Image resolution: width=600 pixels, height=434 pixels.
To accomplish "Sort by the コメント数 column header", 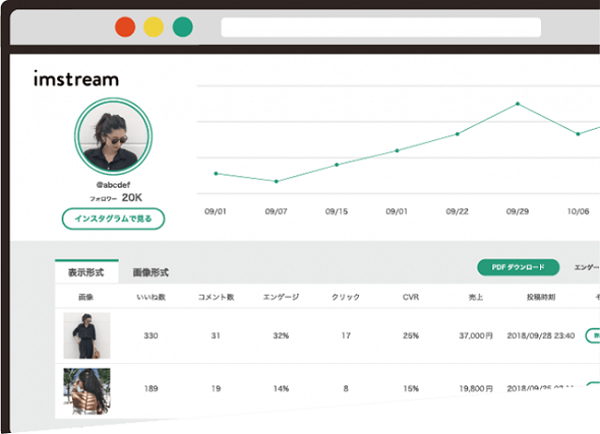I will (216, 297).
